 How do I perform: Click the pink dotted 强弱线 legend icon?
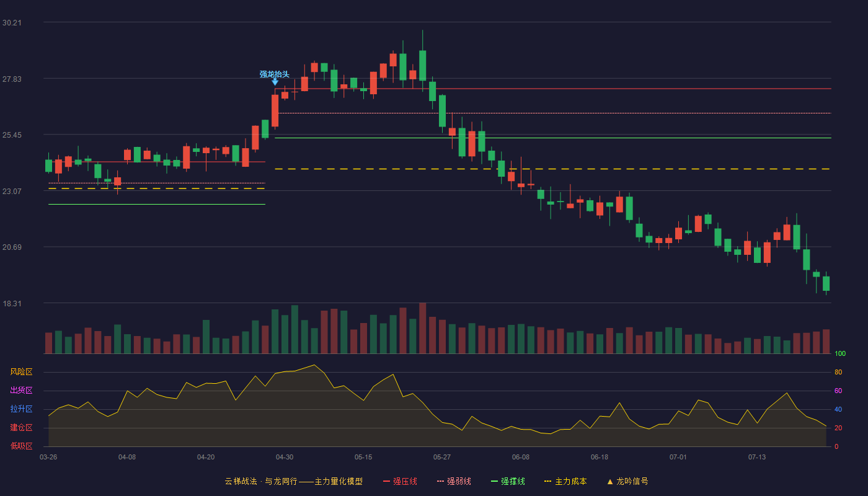point(440,481)
